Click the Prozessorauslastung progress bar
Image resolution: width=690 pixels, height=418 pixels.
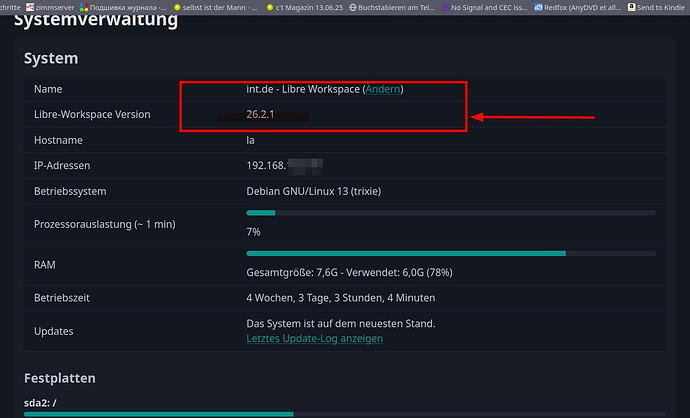pos(451,213)
